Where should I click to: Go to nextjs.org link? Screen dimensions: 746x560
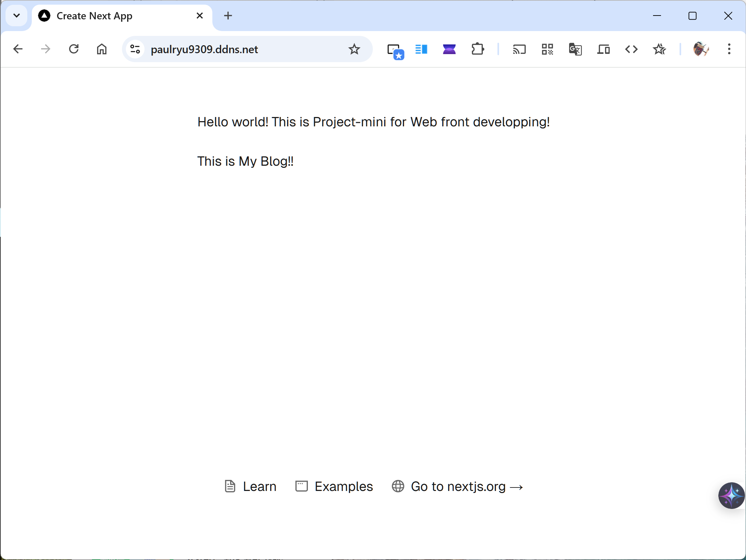point(457,486)
